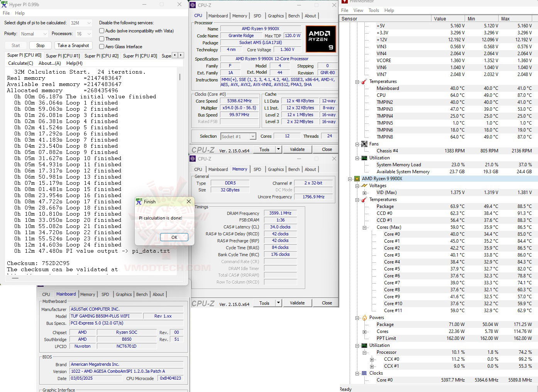Collapse the Fans group in HWMonitor
538x392 pixels.
(357, 144)
